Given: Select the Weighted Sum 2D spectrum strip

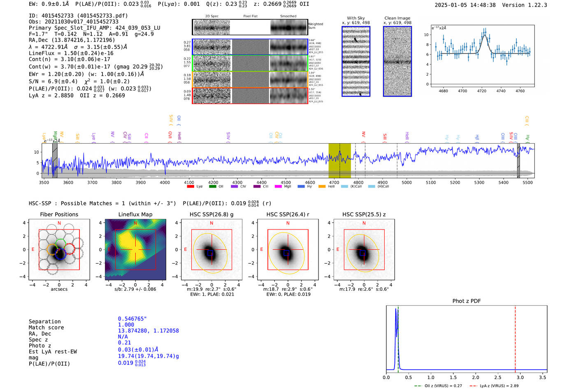Looking at the screenshot, I should (x=250, y=27).
